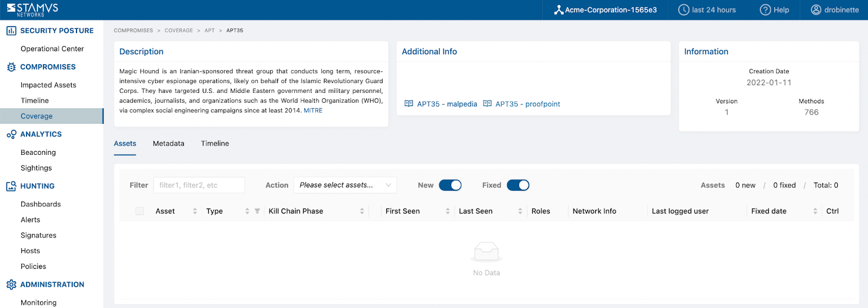Click the Analytics section heading
Screen dimensions: 868x308
click(x=41, y=134)
